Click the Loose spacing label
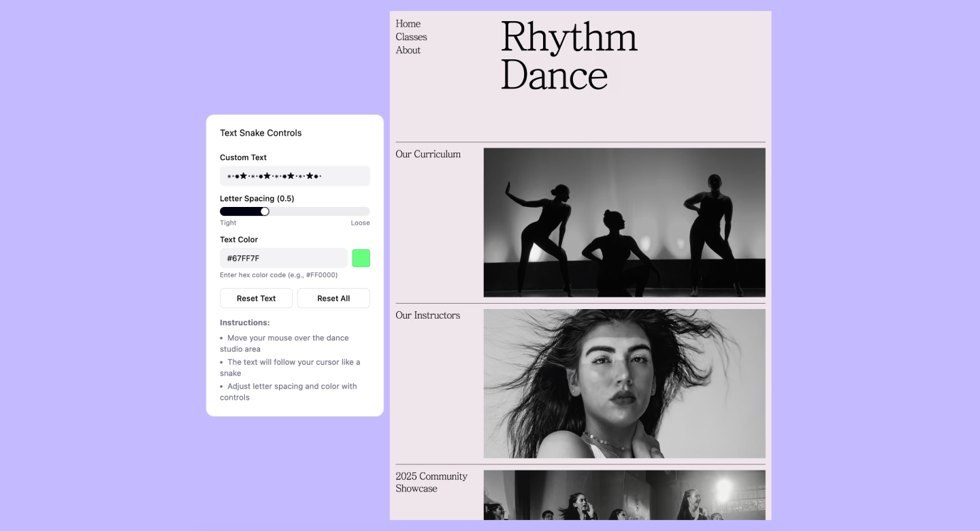 tap(360, 223)
